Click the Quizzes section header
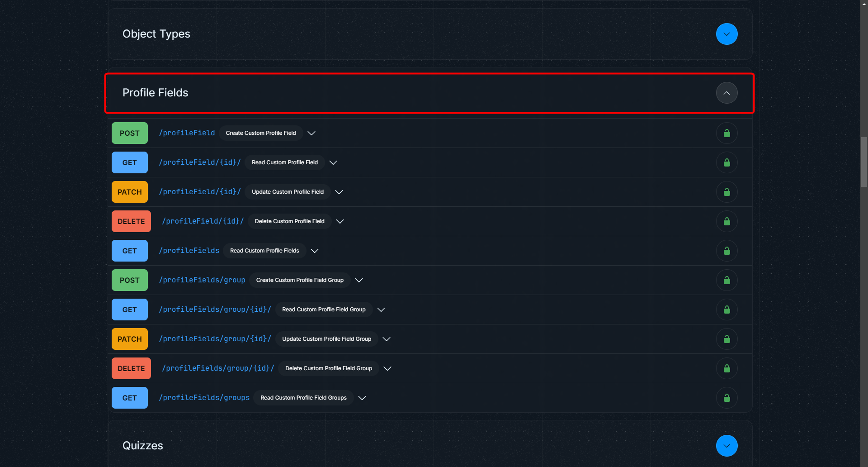 point(142,446)
